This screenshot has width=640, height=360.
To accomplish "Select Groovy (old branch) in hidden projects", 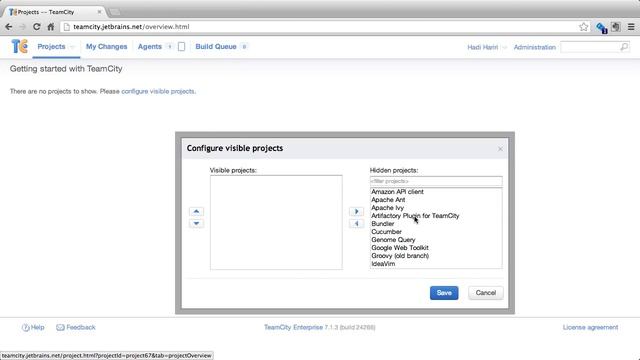I will [x=400, y=256].
